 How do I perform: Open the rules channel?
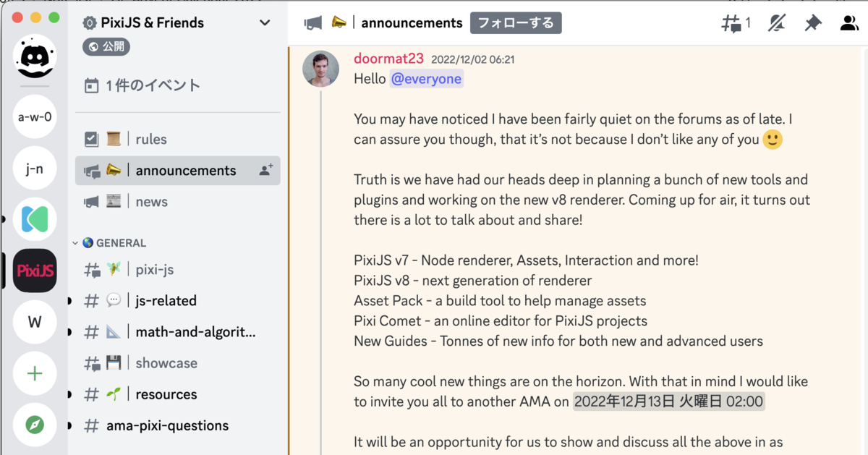point(151,139)
